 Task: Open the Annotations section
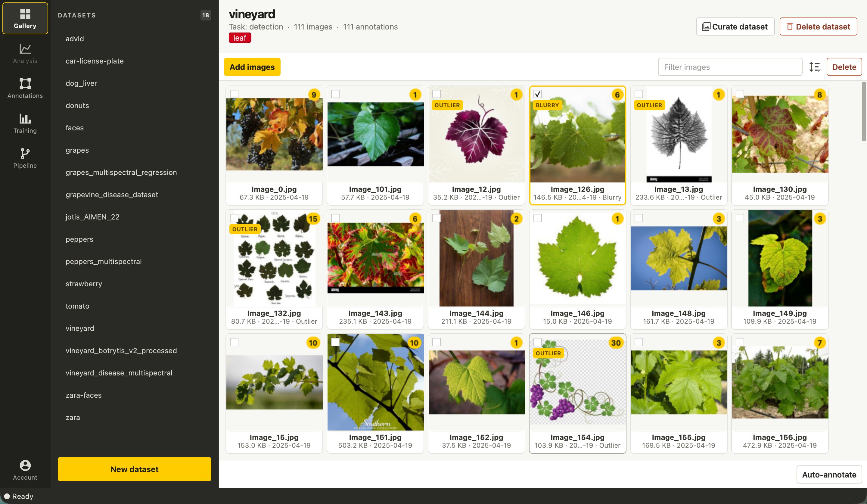[25, 88]
